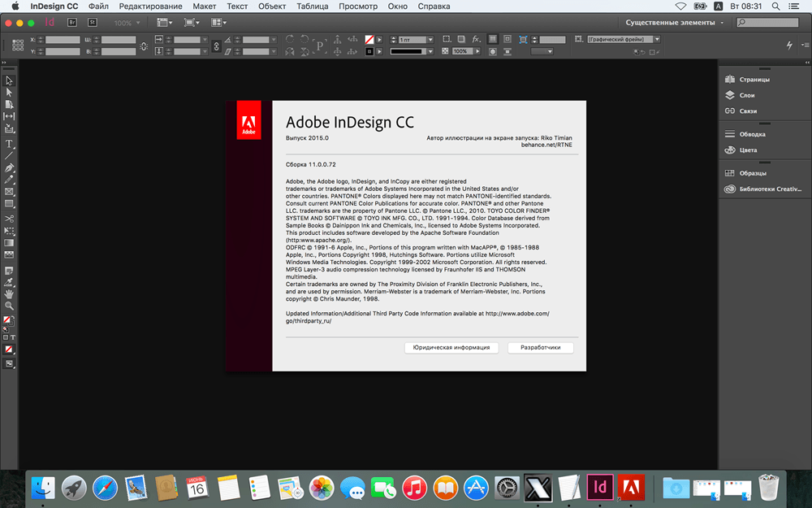Choose the Scissors tool

coord(9,218)
